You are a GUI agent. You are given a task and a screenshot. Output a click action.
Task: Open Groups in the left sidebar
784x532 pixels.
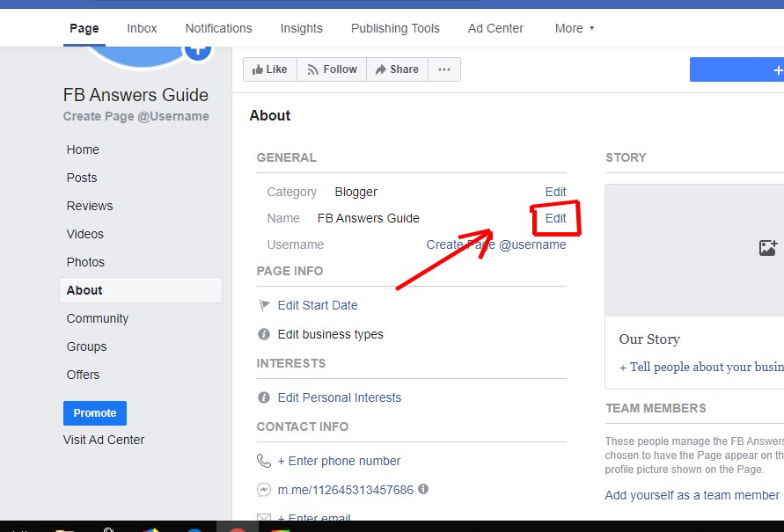86,346
